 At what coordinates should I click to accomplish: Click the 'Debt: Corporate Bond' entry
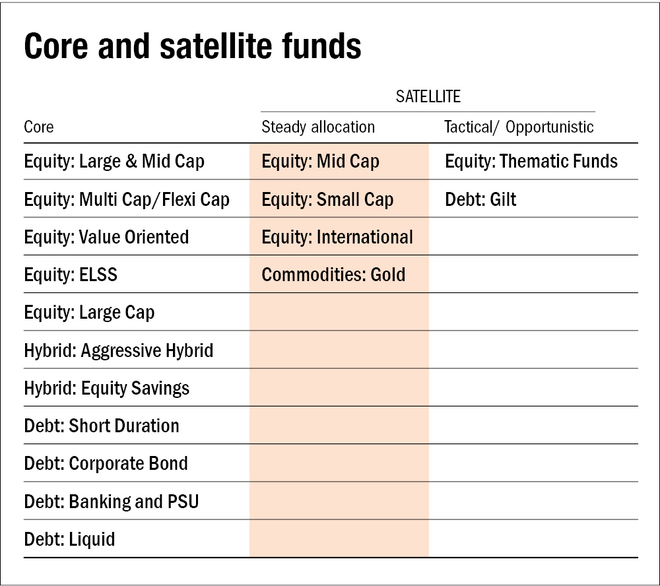106,464
